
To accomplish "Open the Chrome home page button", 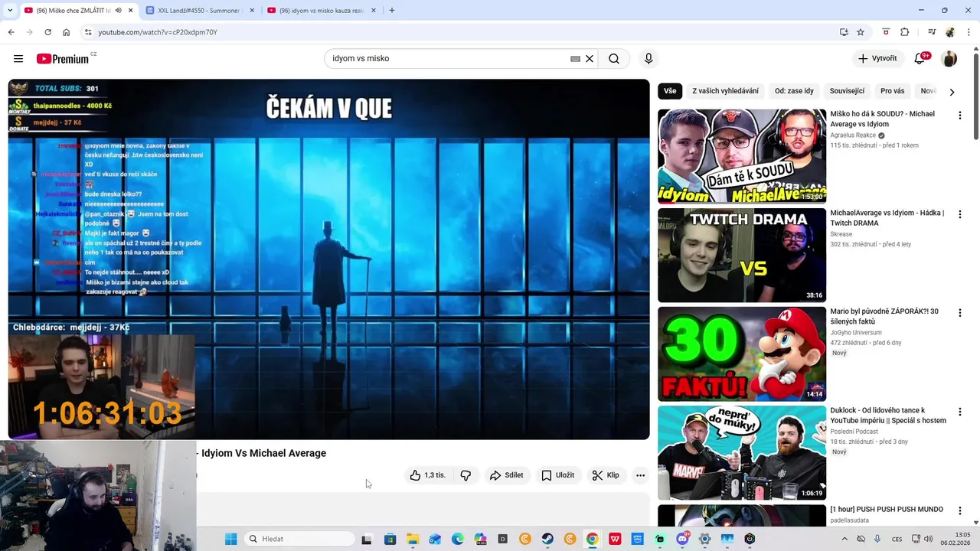I will [66, 32].
